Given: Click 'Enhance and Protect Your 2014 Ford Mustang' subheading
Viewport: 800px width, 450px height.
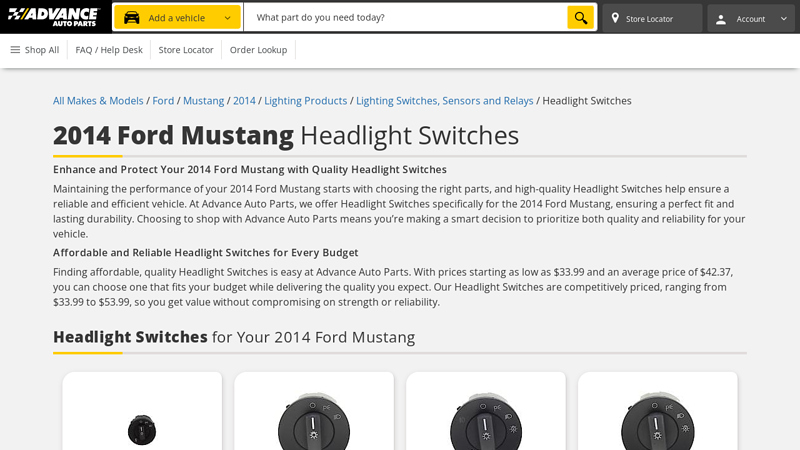Looking at the screenshot, I should click(x=249, y=169).
